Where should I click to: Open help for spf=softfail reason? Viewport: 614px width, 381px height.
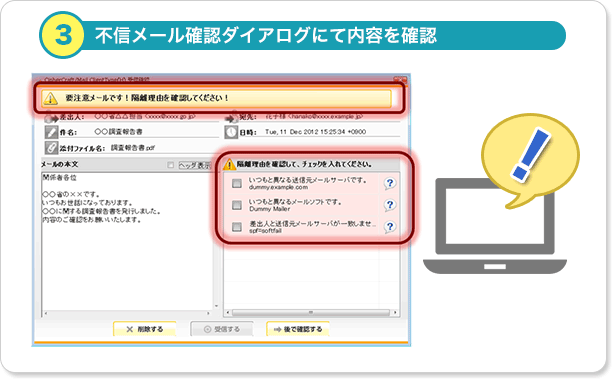(x=390, y=227)
